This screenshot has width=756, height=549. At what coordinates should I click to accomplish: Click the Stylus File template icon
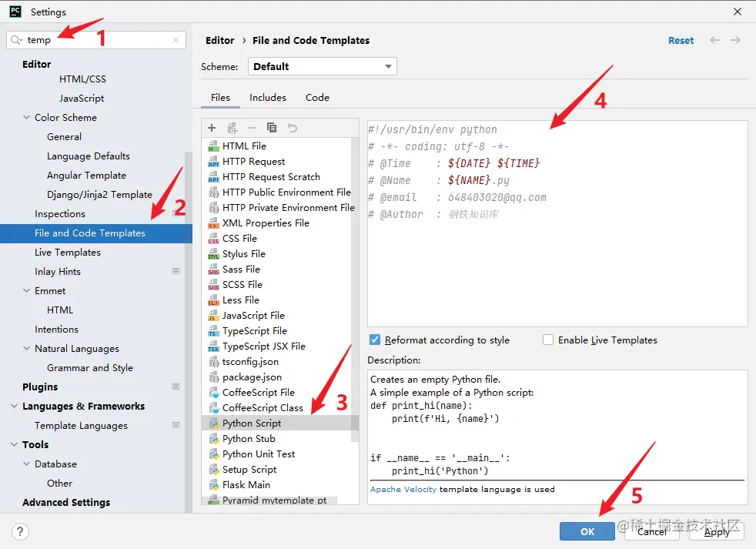[213, 254]
